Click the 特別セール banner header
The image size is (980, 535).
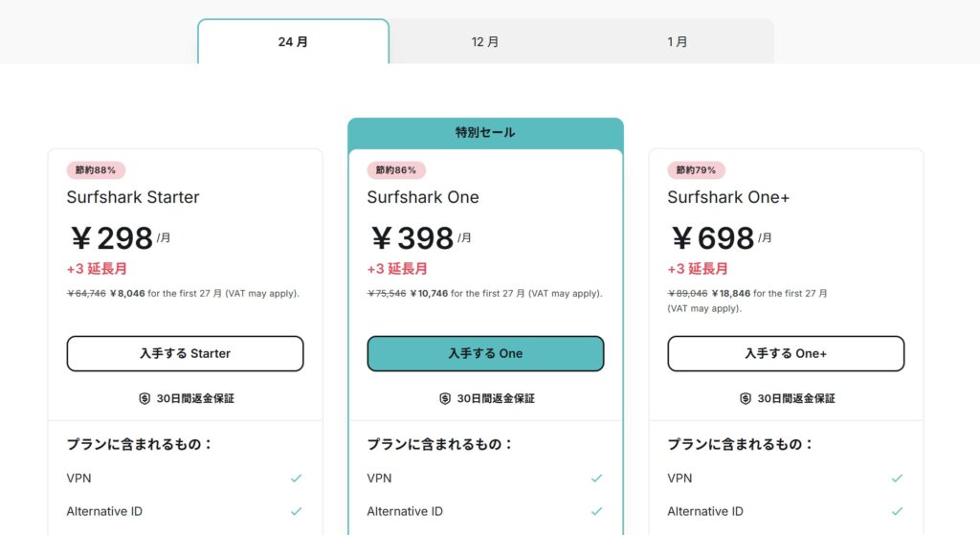tap(485, 133)
